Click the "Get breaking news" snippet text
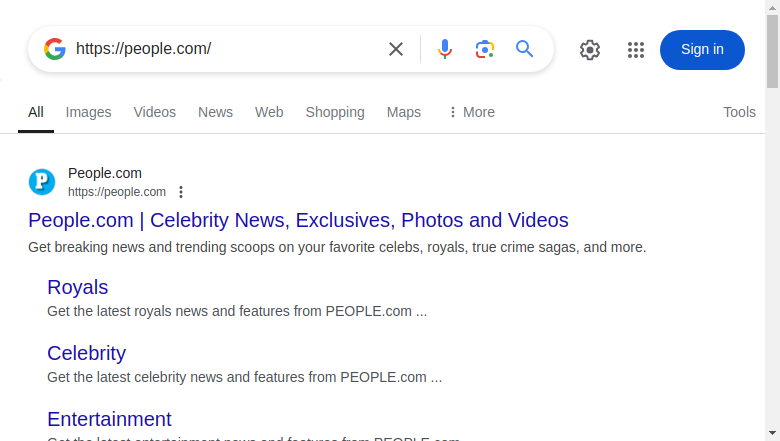This screenshot has height=441, width=780. [337, 247]
